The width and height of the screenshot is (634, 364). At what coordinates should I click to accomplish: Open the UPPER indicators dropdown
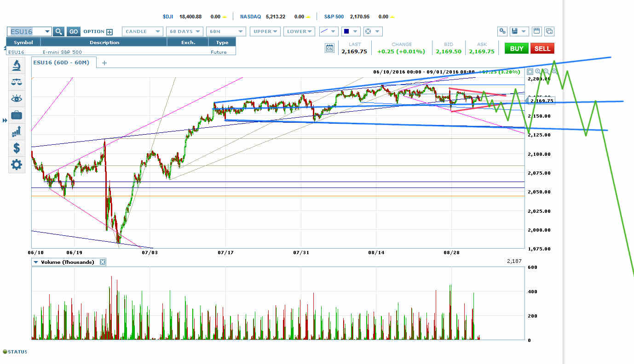pyautogui.click(x=265, y=32)
